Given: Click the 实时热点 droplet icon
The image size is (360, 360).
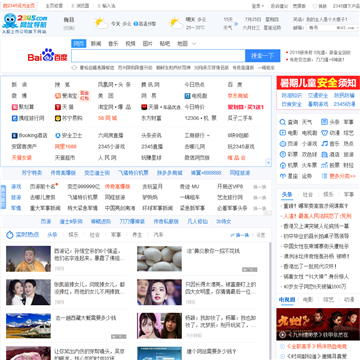Looking at the screenshot, I should click(x=10, y=235).
